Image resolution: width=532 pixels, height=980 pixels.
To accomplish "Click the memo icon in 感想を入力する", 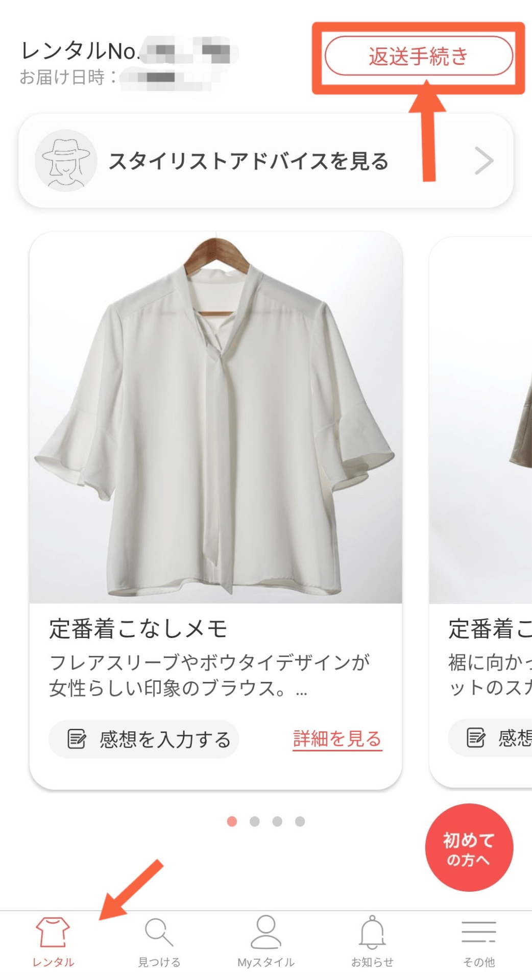I will pos(77,739).
